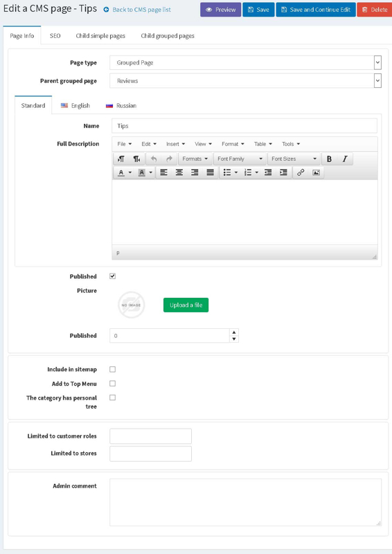Image resolution: width=392 pixels, height=554 pixels.
Task: Toggle italic formatting in editor
Action: coord(345,159)
